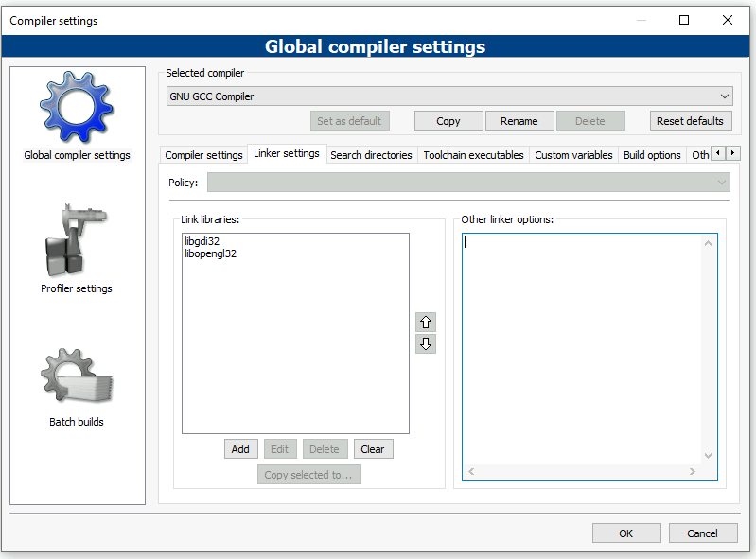Viewport: 756px width, 559px height.
Task: Click Add to add a link library
Action: point(240,449)
